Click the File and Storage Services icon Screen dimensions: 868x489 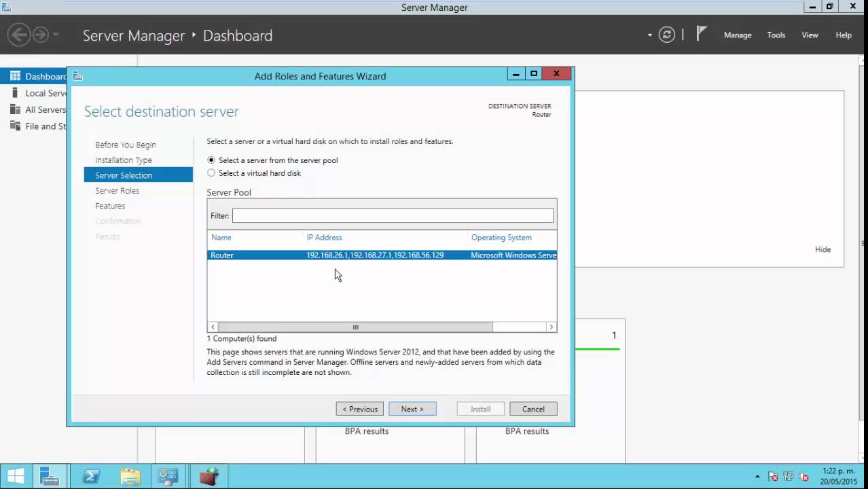click(x=15, y=126)
